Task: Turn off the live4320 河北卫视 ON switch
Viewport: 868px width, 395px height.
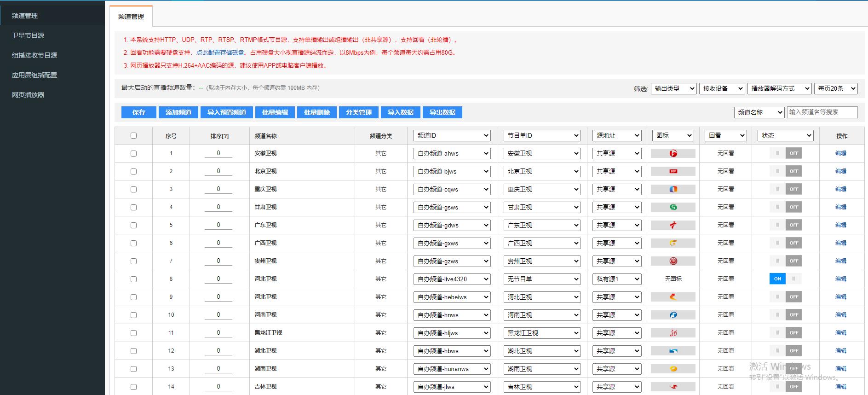Action: tap(786, 279)
